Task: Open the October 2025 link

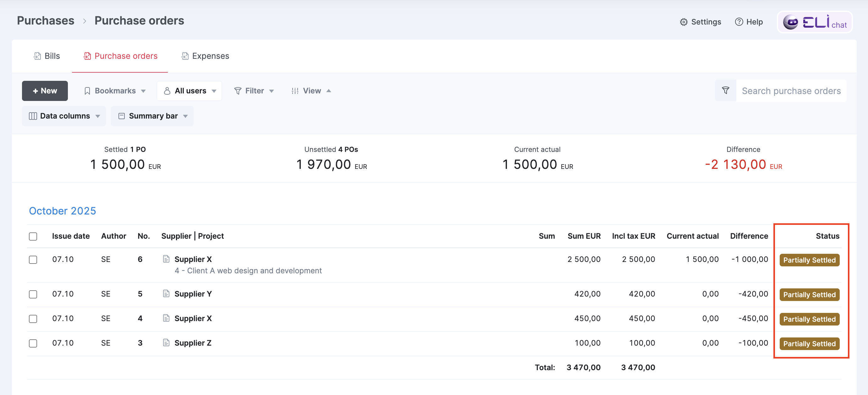Action: (62, 211)
